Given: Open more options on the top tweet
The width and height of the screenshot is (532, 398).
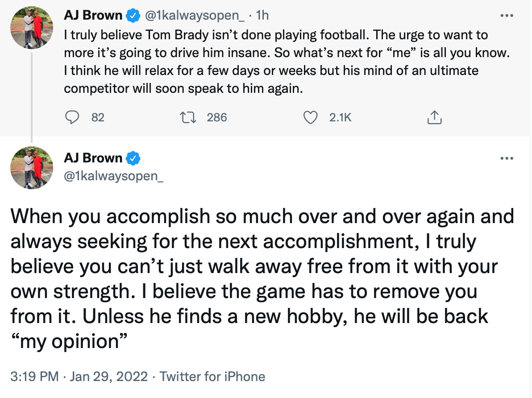Looking at the screenshot, I should [507, 16].
